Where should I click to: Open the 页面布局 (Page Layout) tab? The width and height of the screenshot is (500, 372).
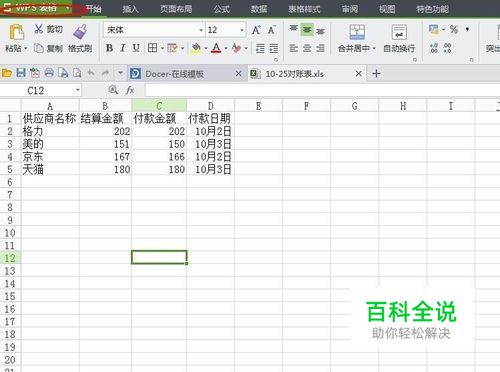coord(176,9)
